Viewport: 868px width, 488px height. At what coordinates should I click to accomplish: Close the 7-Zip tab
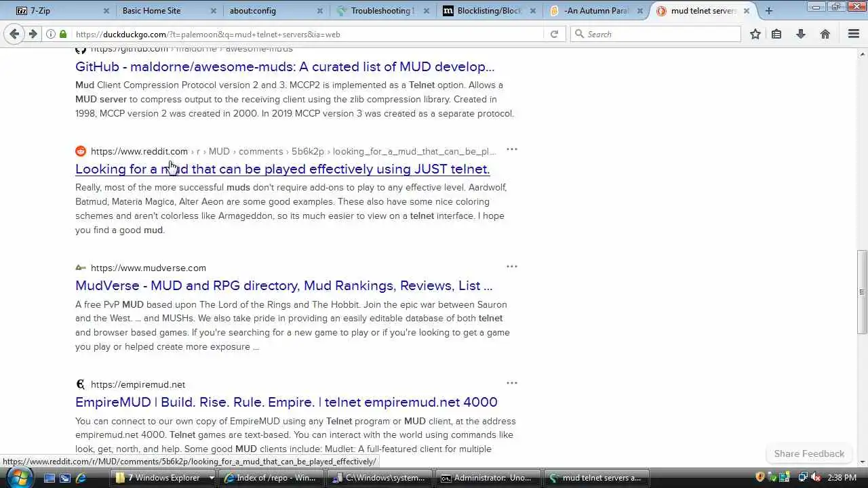click(106, 11)
